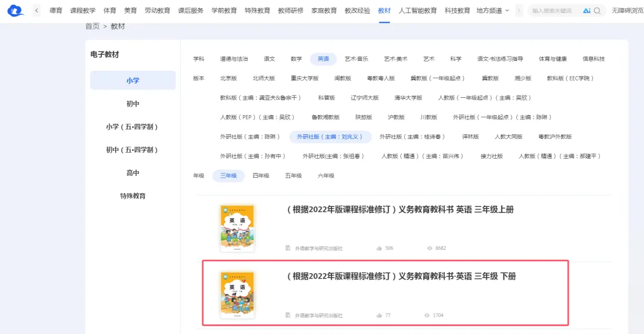Click the right arrow in the navigation bar
Screen dimensions: 644x334
pyautogui.click(x=519, y=11)
